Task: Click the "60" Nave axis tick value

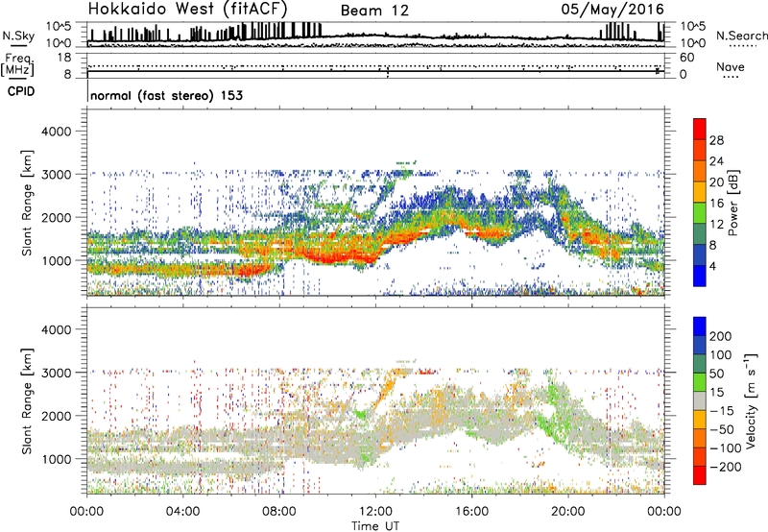Action: click(x=686, y=58)
